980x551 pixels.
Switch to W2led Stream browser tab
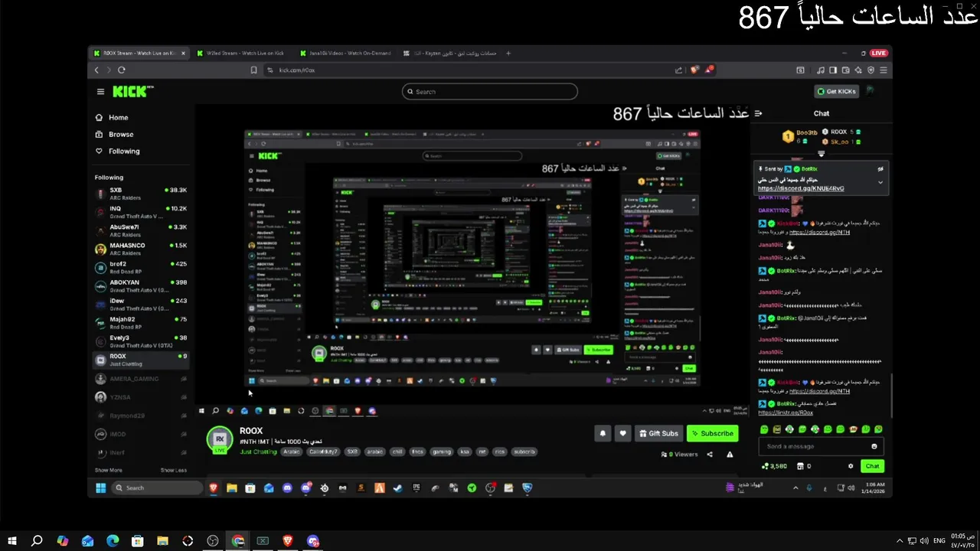click(x=240, y=54)
